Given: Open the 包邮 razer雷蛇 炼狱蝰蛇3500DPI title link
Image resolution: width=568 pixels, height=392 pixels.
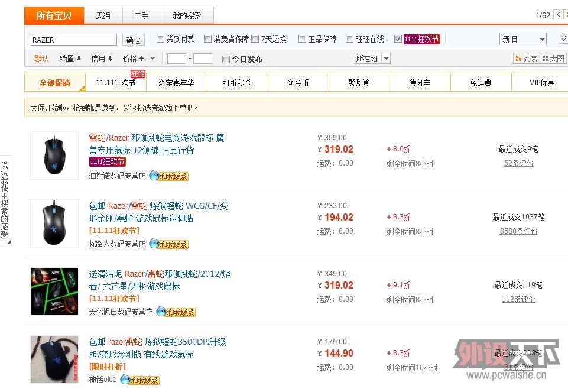Looking at the screenshot, I should pos(158,348).
